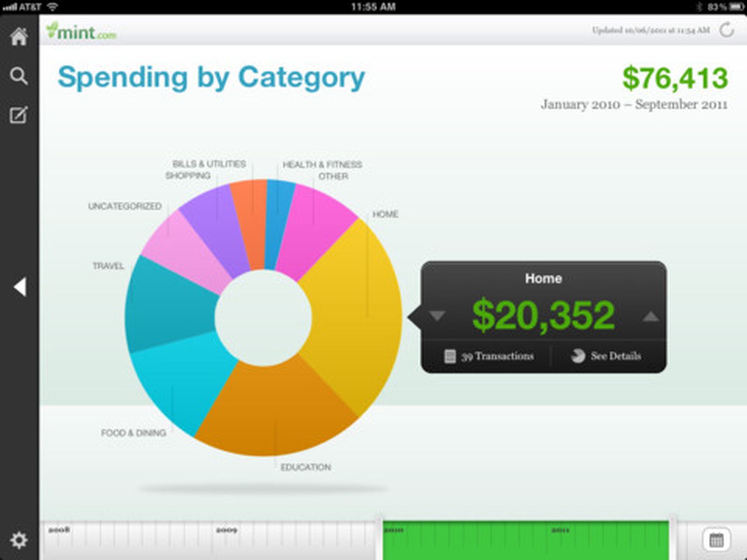Viewport: 747px width, 560px height.
Task: Select the orange Education pie slice
Action: point(275,411)
